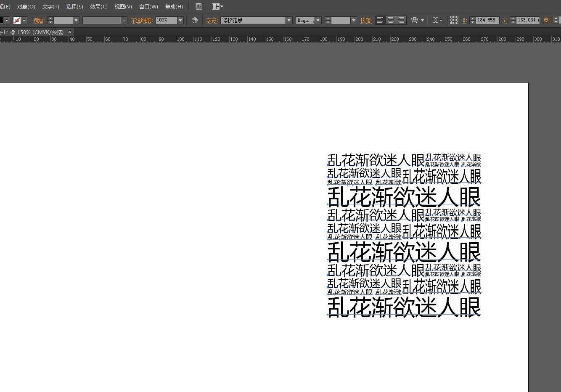Expand the opacity value dropdown
Viewport: 561px width, 392px height.
pos(180,20)
